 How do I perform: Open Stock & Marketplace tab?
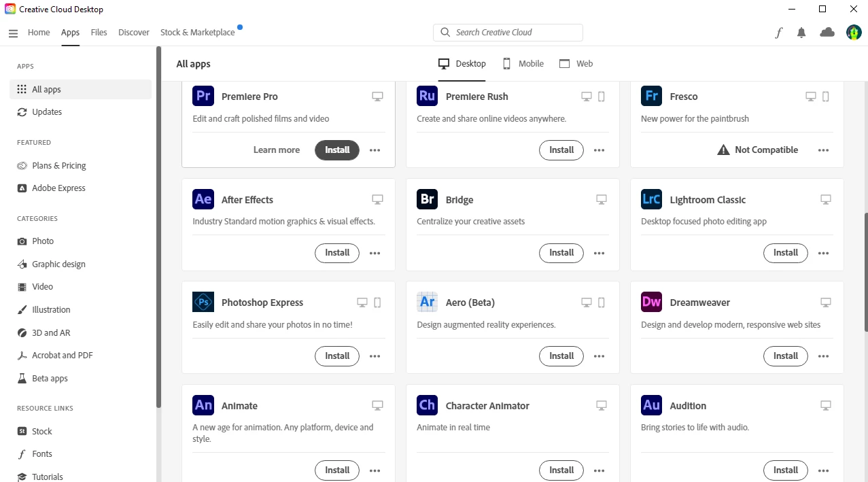198,33
